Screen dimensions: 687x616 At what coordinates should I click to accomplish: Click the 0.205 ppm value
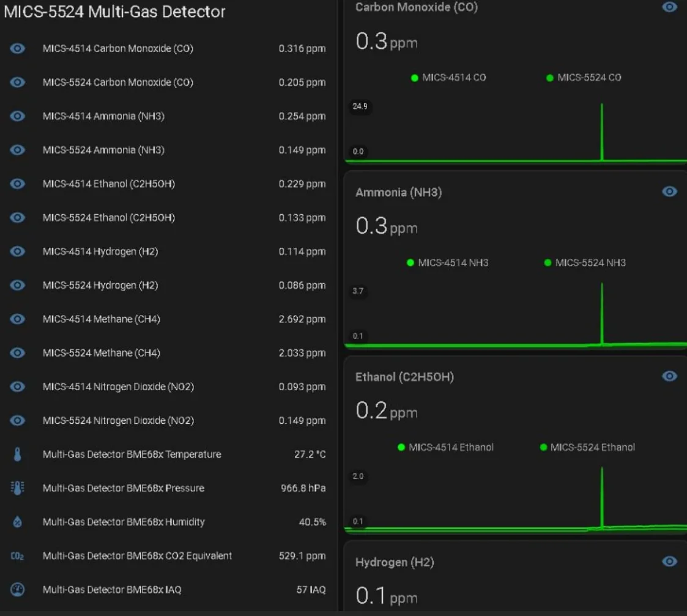click(302, 82)
